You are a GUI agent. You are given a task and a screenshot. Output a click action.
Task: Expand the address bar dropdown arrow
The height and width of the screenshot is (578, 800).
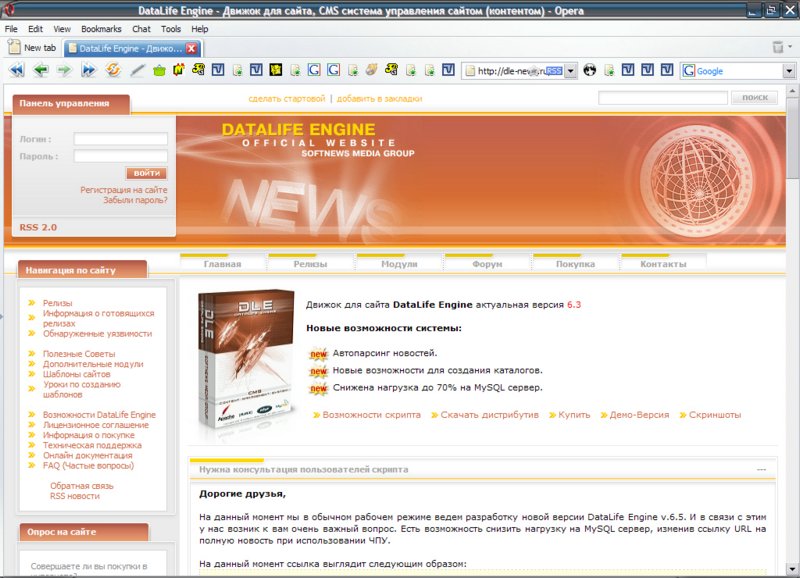tap(571, 71)
